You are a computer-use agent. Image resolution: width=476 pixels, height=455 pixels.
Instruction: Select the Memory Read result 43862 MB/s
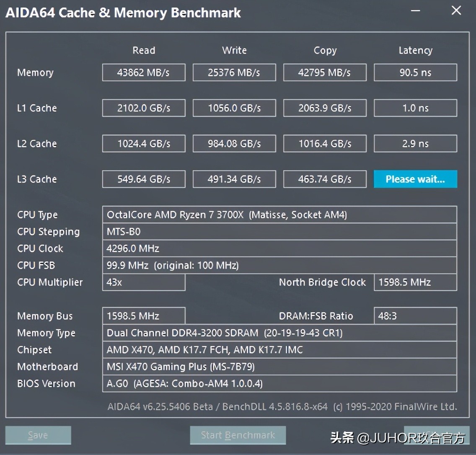(x=143, y=72)
